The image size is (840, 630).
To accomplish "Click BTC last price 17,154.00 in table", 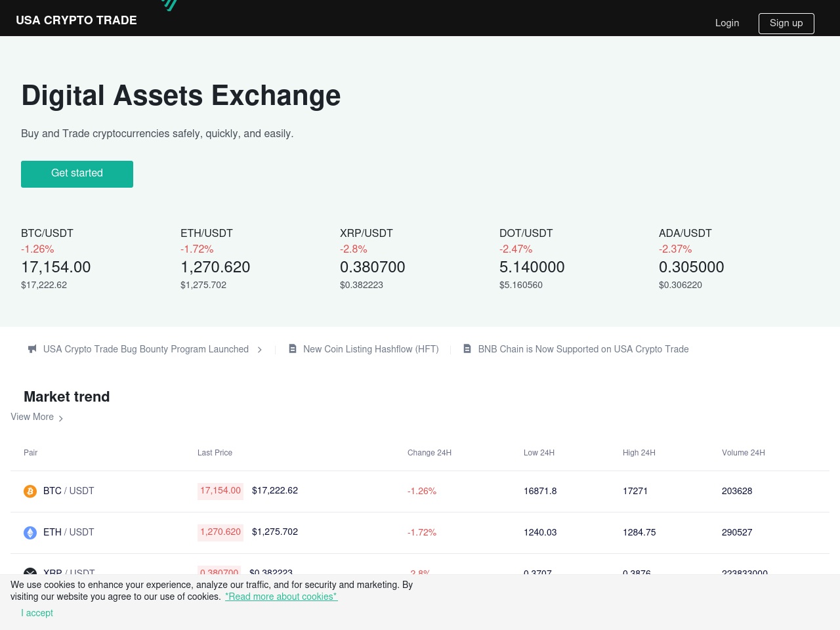I will pyautogui.click(x=220, y=491).
